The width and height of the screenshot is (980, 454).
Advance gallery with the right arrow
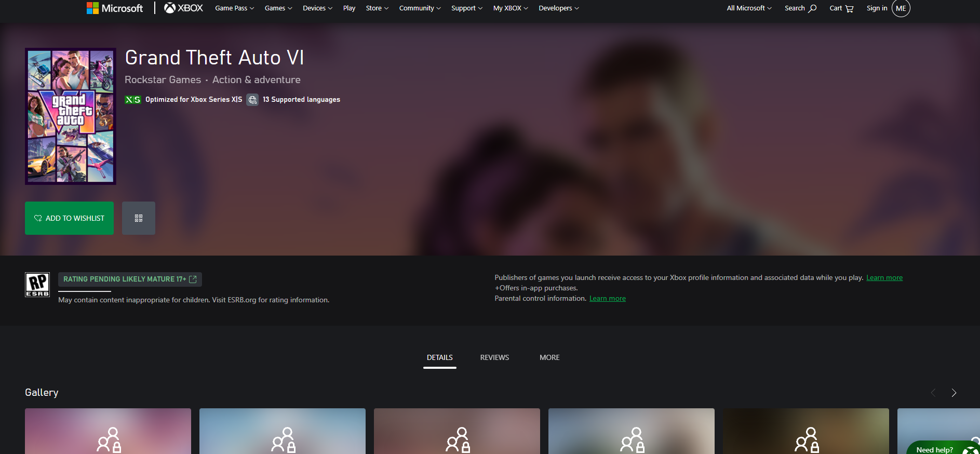coord(954,393)
